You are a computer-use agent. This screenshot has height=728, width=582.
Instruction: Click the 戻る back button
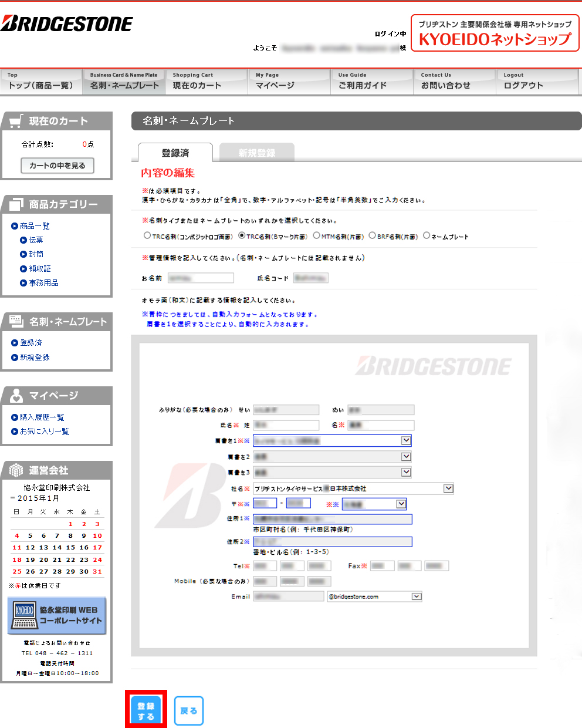click(189, 711)
